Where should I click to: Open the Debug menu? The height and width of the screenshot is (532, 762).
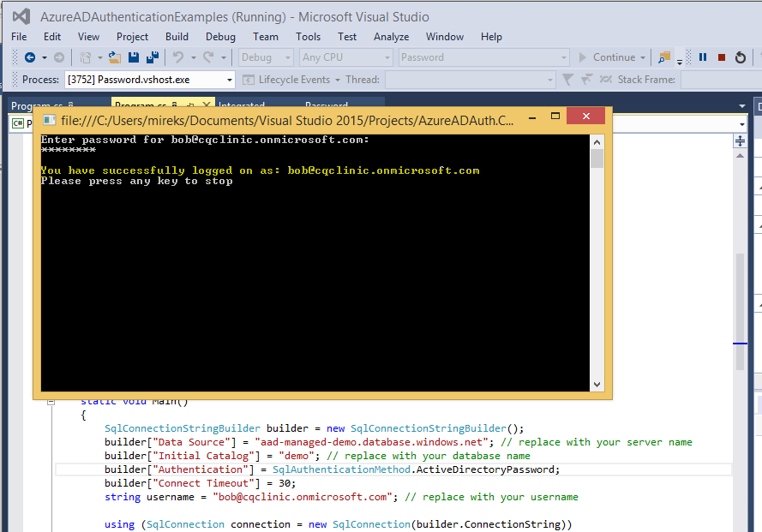(220, 37)
